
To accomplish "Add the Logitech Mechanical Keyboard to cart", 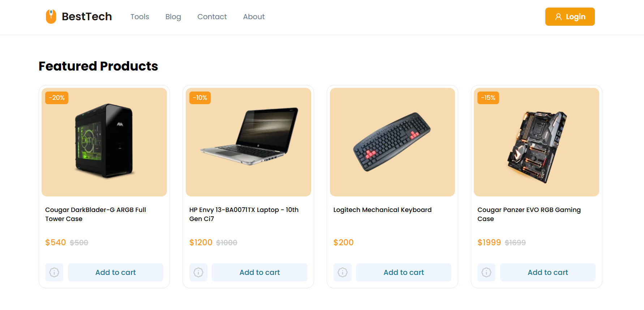I will (404, 272).
